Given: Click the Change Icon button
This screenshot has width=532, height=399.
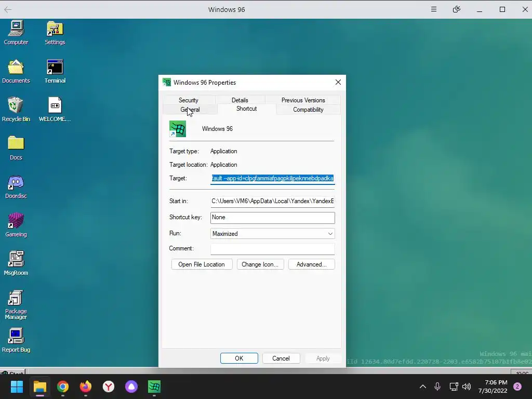Looking at the screenshot, I should (260, 264).
